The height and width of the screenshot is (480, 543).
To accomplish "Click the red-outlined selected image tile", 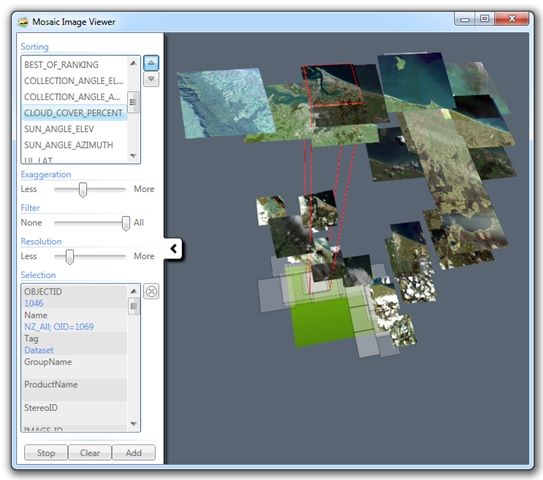I will coord(332,85).
